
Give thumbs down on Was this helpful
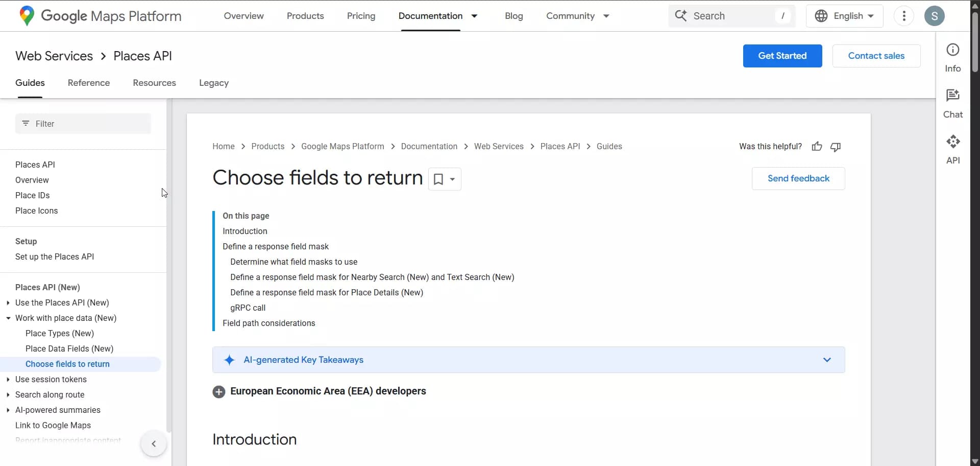[836, 147]
